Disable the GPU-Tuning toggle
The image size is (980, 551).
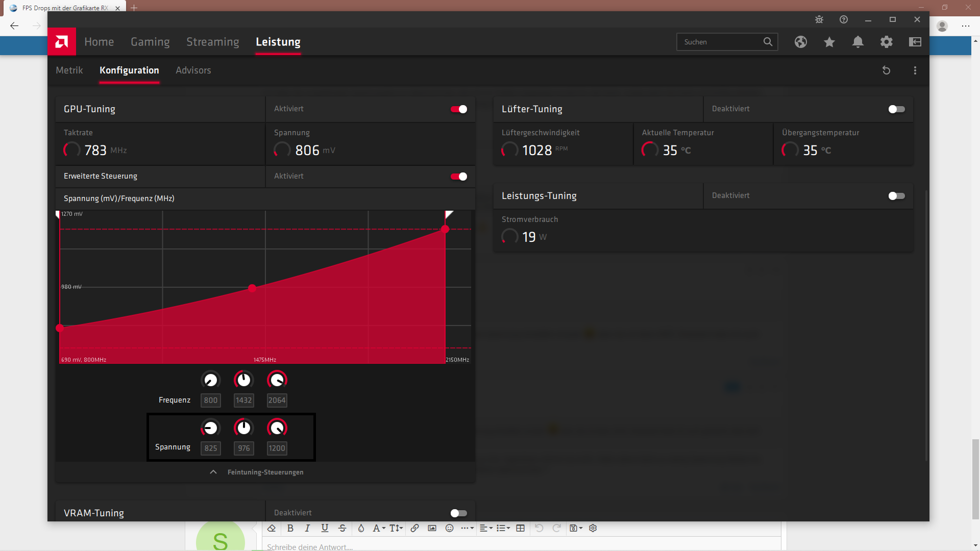459,109
